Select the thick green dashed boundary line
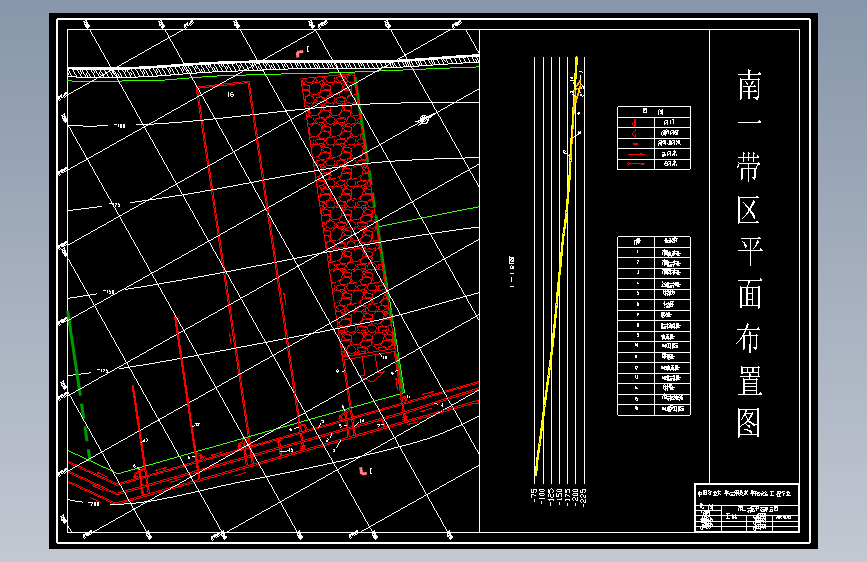This screenshot has height=562, width=867. coord(79,386)
